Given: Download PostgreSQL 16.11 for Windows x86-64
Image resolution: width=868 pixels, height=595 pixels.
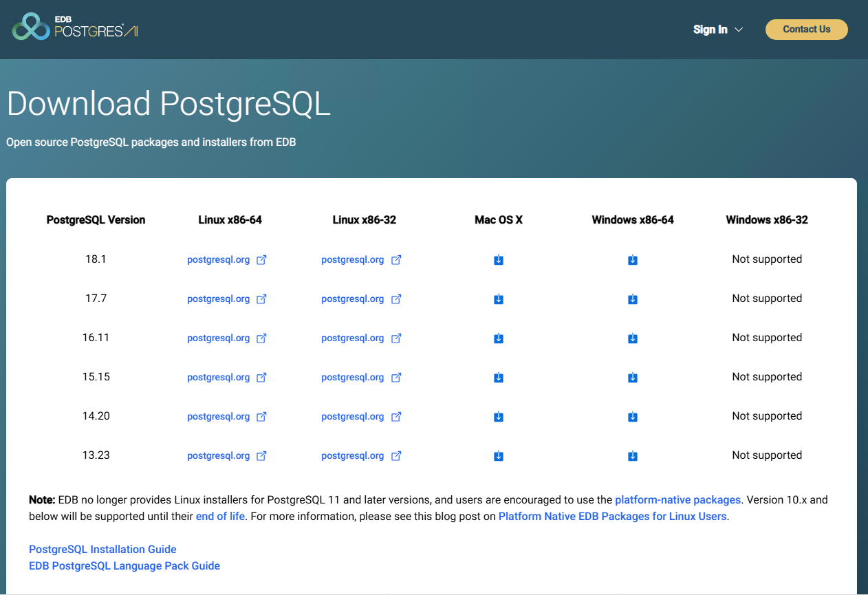Looking at the screenshot, I should (633, 338).
